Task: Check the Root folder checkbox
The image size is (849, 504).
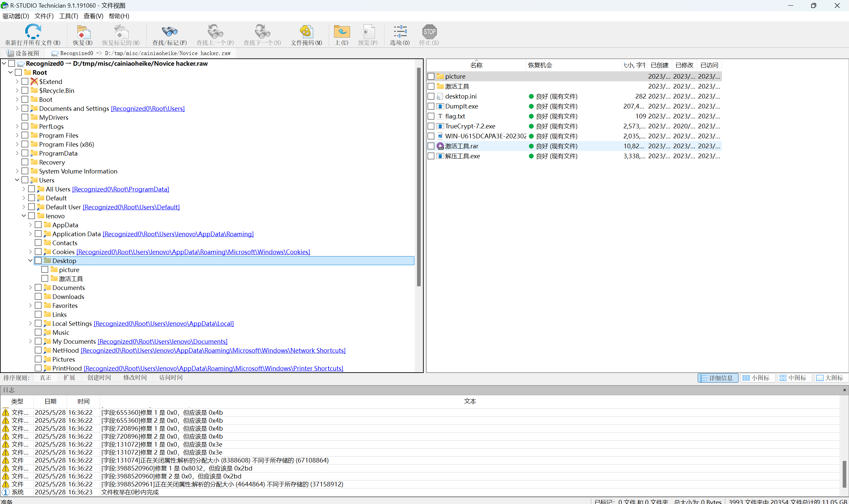Action: pos(18,72)
